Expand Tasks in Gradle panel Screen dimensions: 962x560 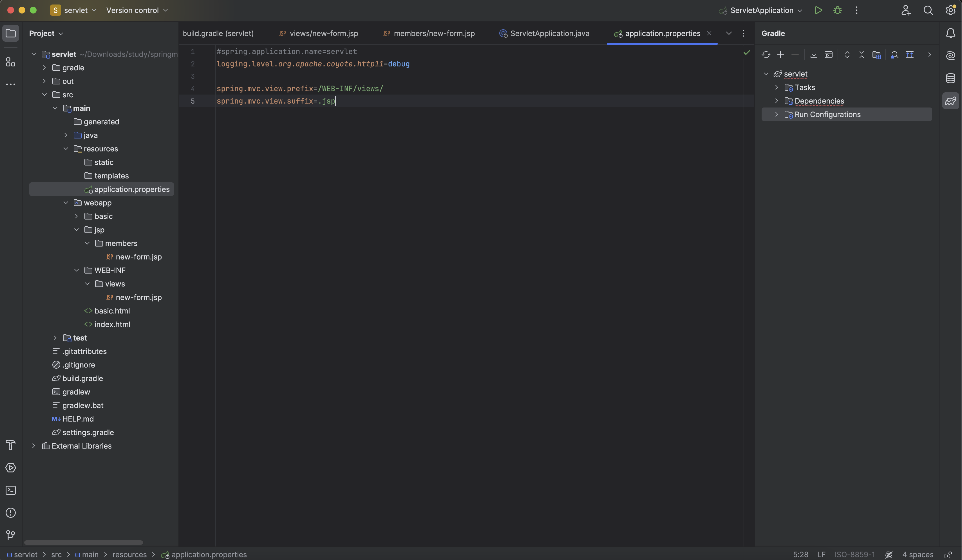tap(777, 88)
